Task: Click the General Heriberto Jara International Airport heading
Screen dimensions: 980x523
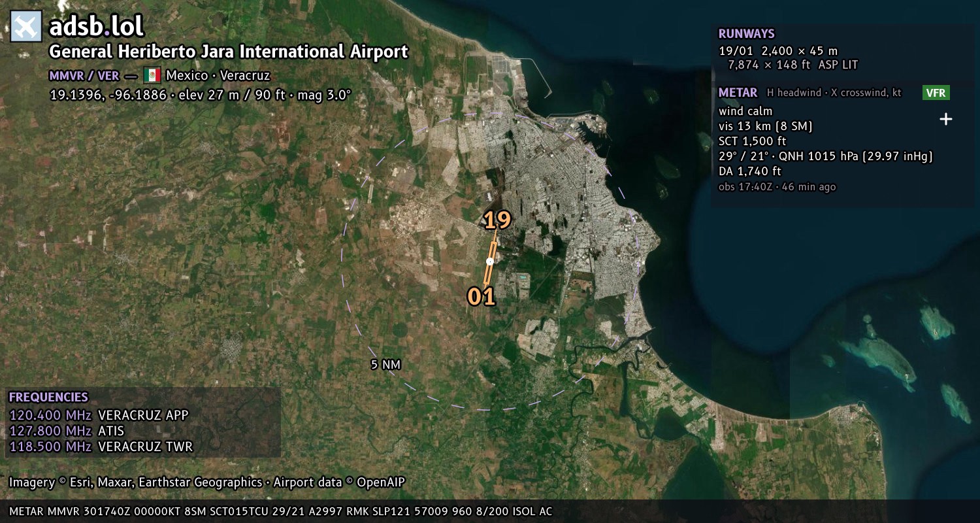Action: [229, 52]
